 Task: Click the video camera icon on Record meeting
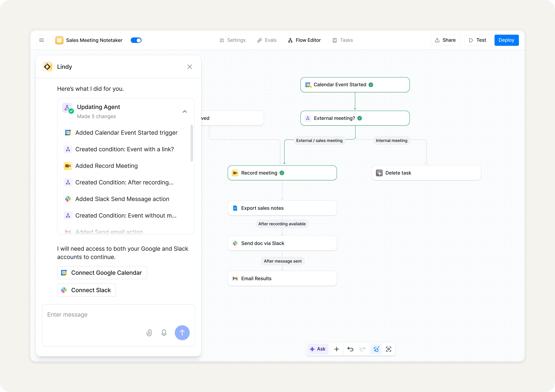235,173
